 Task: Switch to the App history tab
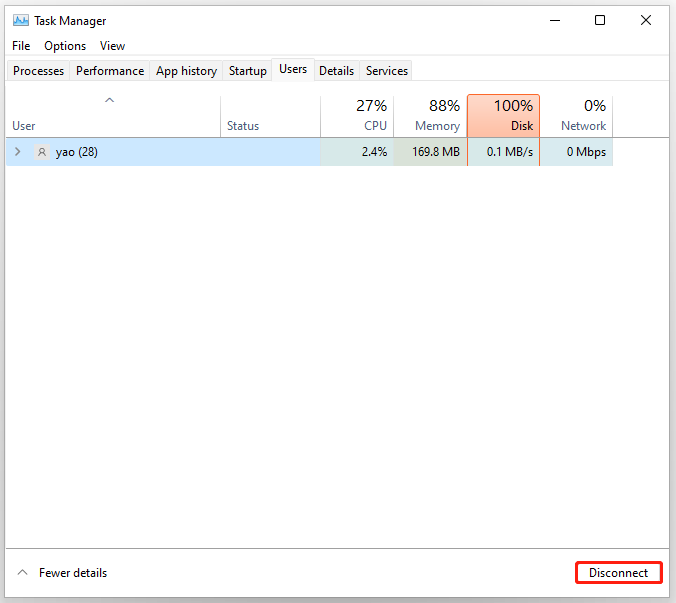(186, 71)
